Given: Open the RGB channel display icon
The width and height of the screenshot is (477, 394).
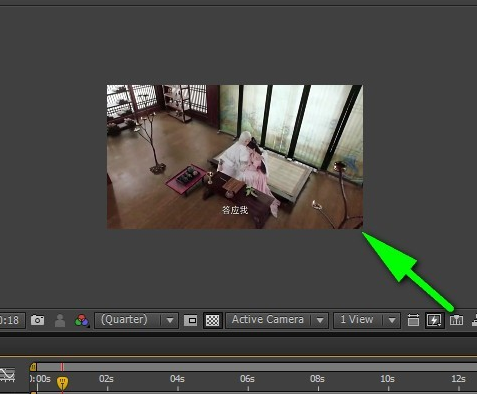Looking at the screenshot, I should [x=82, y=321].
